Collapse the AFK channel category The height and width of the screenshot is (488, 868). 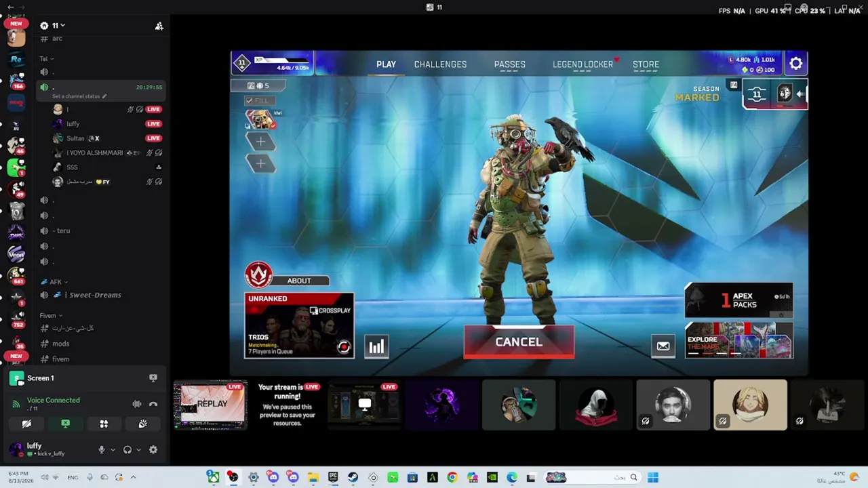54,282
